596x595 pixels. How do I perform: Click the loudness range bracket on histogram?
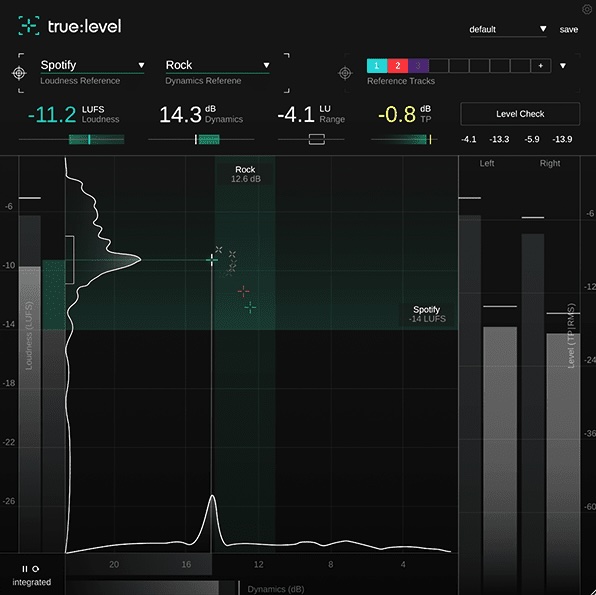pyautogui.click(x=70, y=260)
